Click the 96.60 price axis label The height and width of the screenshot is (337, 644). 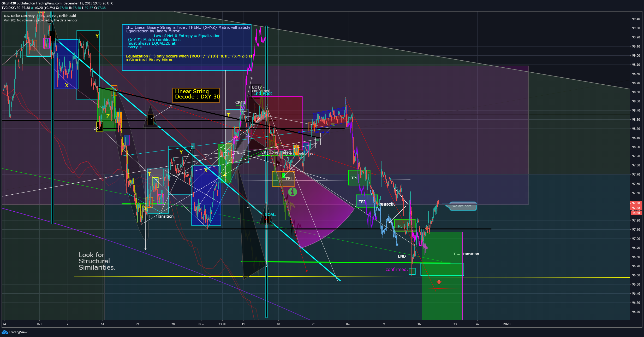636,275
